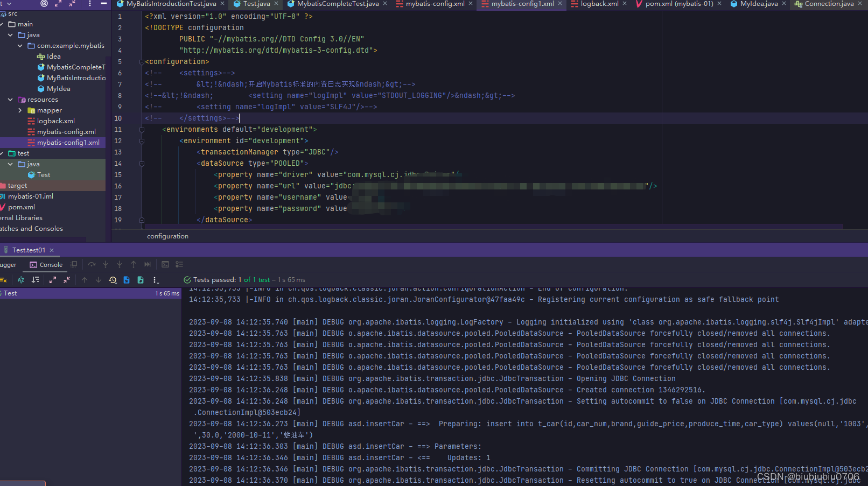
Task: Close the Test.test01 run tab
Action: 52,250
